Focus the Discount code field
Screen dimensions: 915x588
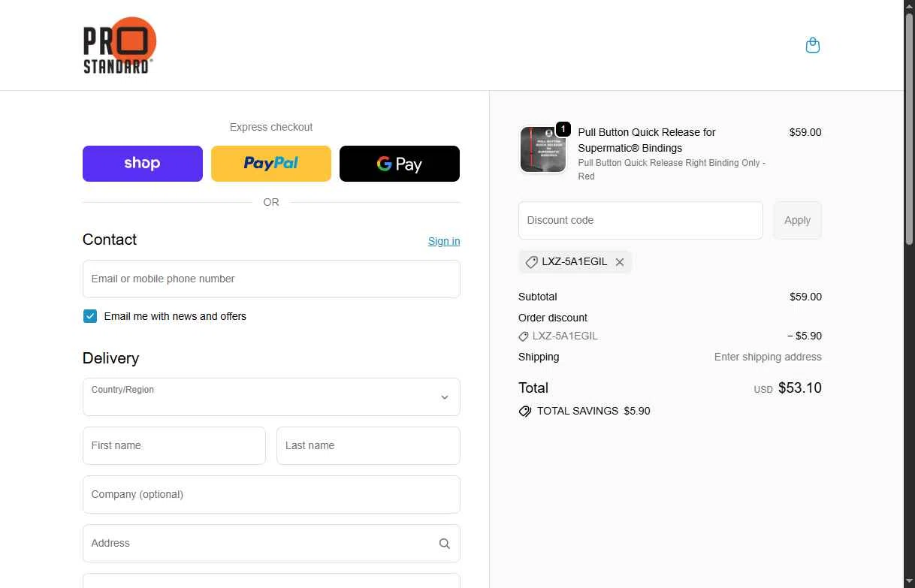[x=641, y=220]
